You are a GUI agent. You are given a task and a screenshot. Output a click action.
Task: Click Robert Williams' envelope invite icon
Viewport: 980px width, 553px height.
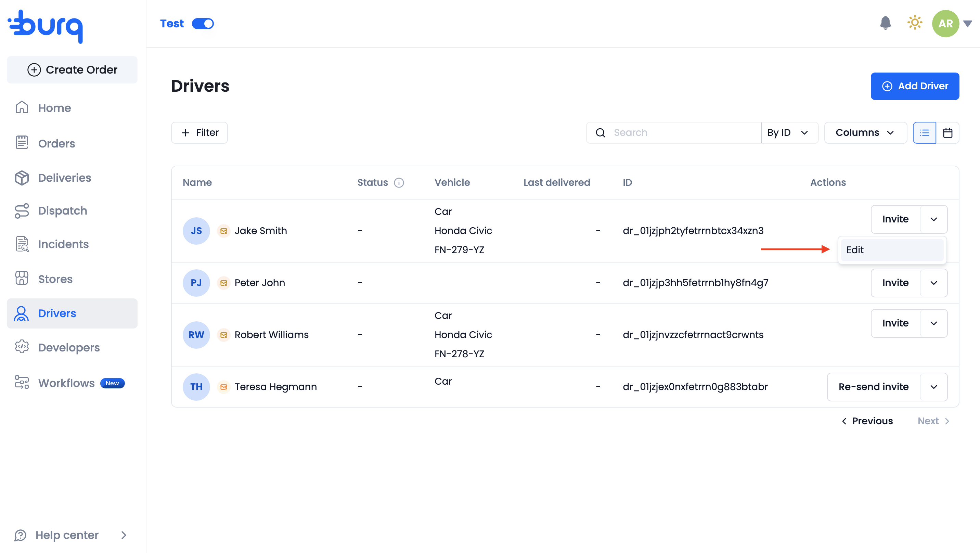224,335
